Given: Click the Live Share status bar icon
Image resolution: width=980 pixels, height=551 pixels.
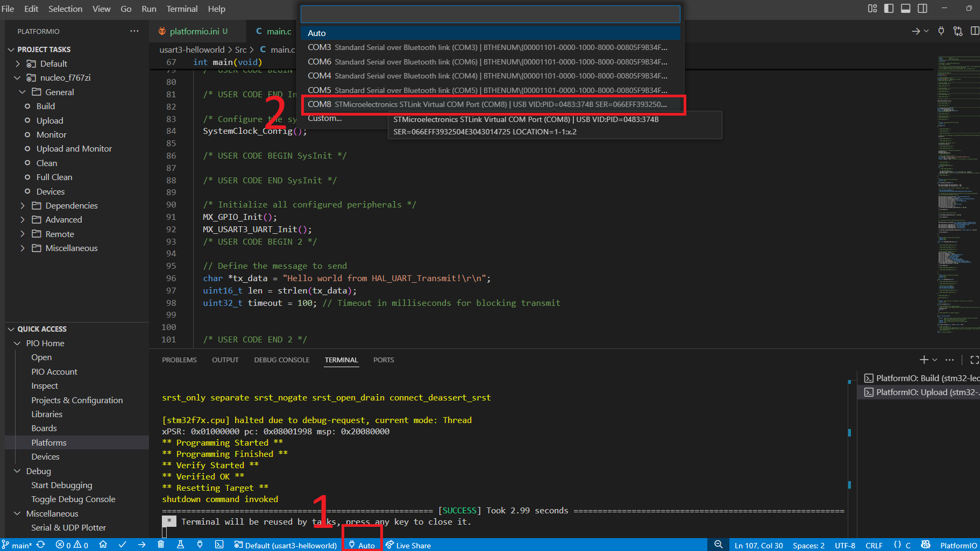Looking at the screenshot, I should pyautogui.click(x=408, y=545).
